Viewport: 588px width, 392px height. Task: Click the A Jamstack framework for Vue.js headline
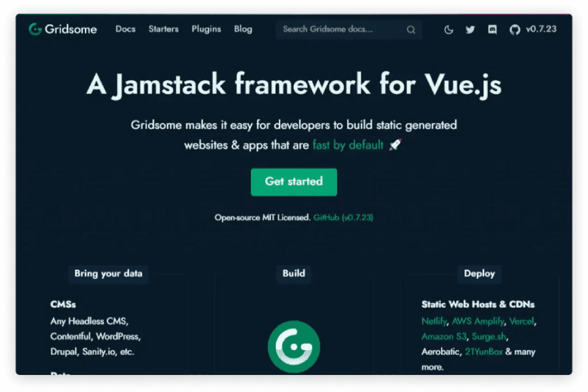click(x=294, y=85)
